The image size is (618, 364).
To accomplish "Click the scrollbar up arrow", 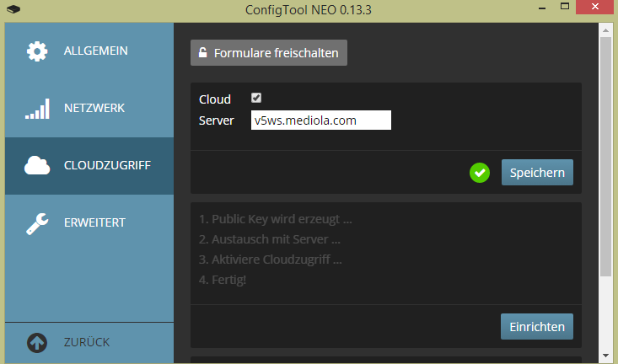I will coord(606,30).
